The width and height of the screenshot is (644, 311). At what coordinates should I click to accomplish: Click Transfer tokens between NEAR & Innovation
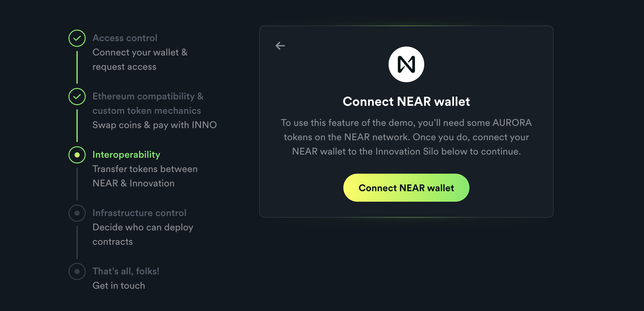[x=145, y=176]
